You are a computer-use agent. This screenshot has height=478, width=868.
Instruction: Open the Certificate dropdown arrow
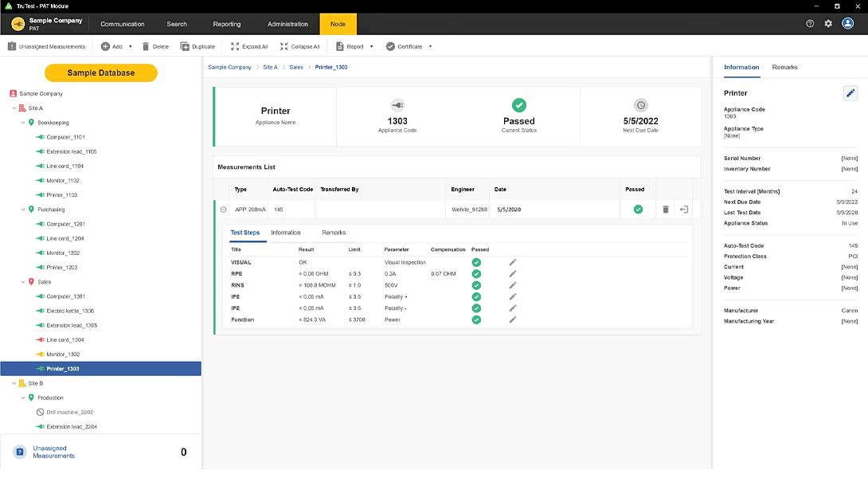(430, 46)
